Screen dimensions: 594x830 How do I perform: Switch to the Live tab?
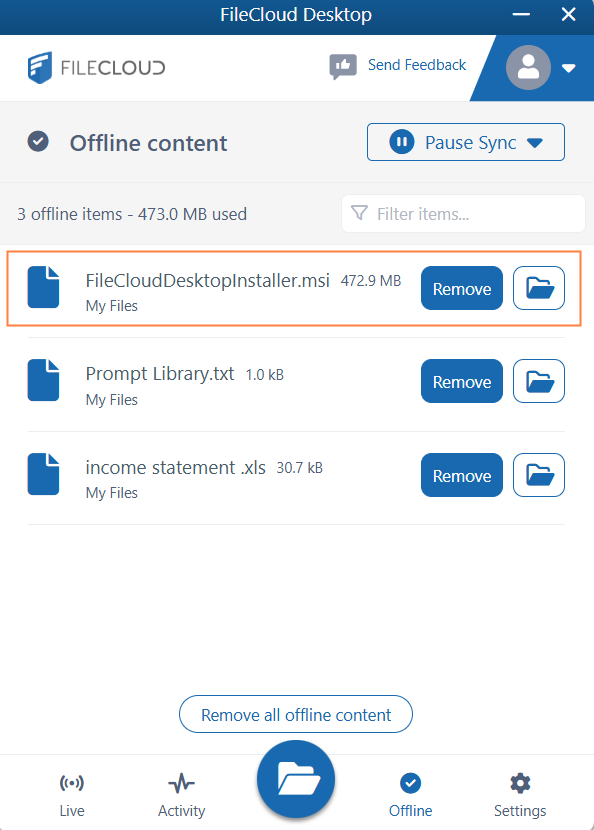[72, 795]
